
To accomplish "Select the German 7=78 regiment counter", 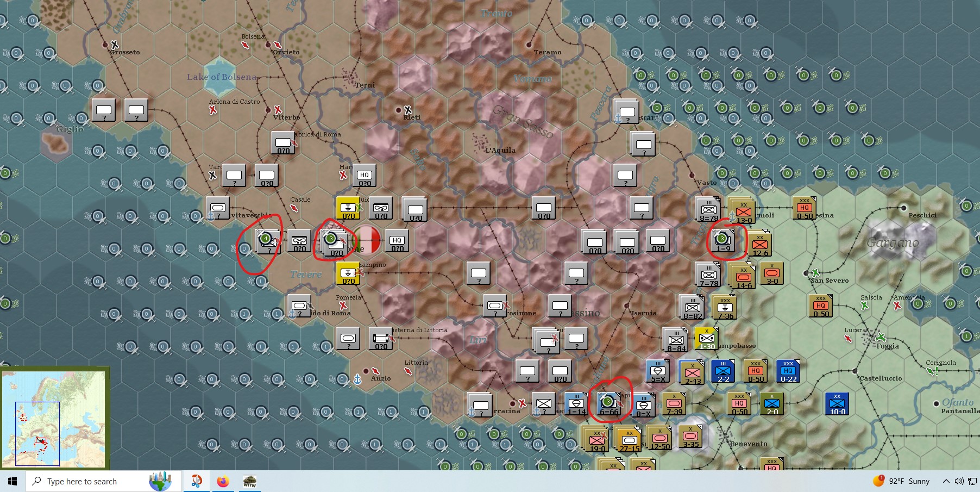I will [x=708, y=274].
